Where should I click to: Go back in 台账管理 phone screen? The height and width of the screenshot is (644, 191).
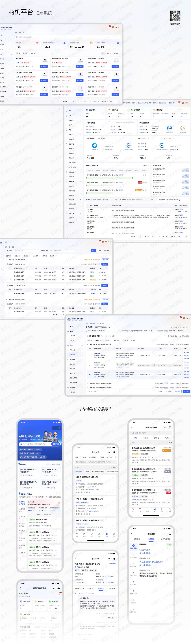(76, 453)
